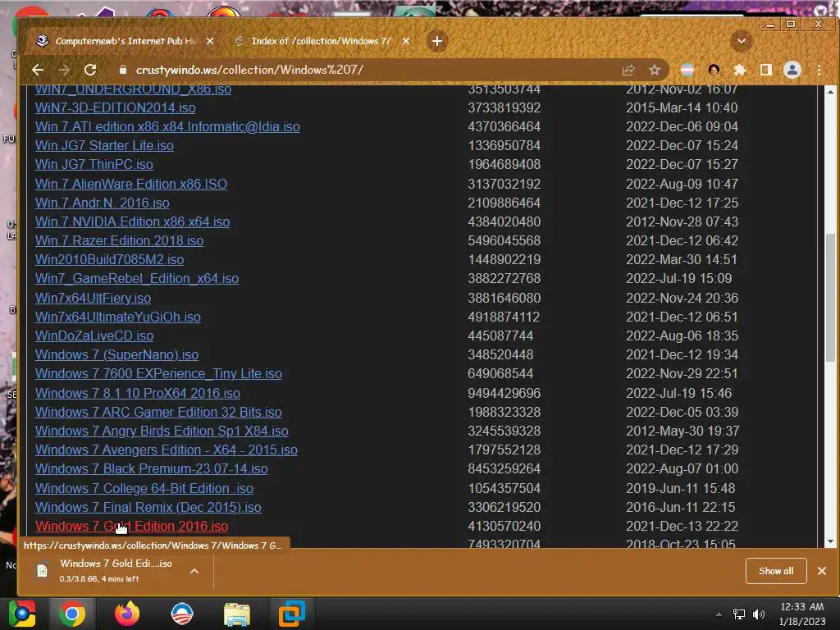Open Win 7 AlienWare Edition x86 ISO
The height and width of the screenshot is (630, 840).
coord(131,185)
